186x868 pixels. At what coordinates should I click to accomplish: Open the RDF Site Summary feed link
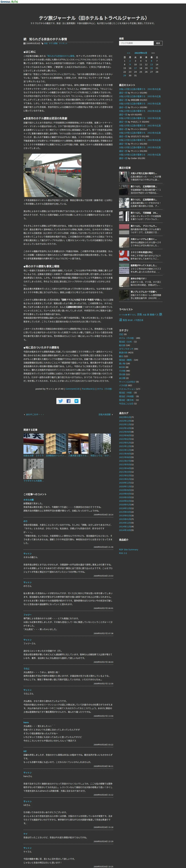click(129, 550)
